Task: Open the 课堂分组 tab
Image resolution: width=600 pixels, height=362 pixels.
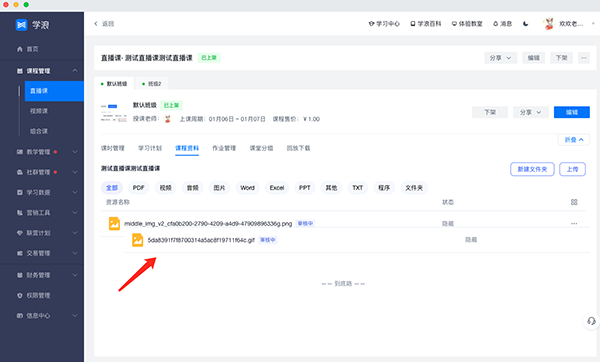Action: click(261, 148)
